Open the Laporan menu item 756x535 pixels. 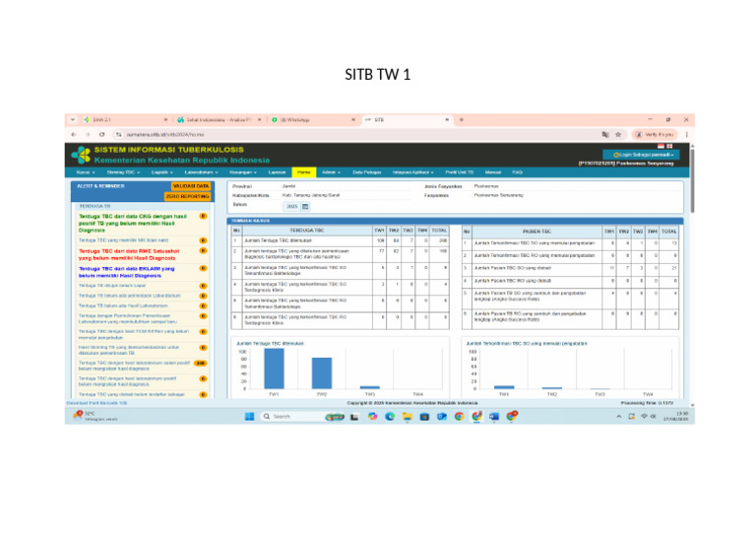pyautogui.click(x=278, y=172)
